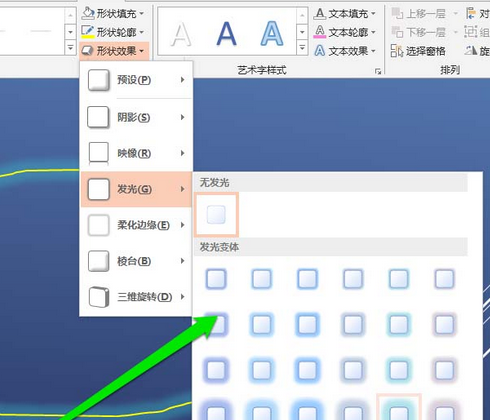Open the 文本轮廓 text outline option
Viewport: 490px width, 420px height.
(x=345, y=32)
